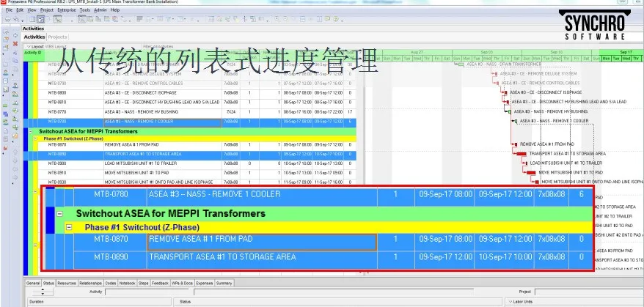
Task: Open the Summary details tab
Action: pyautogui.click(x=224, y=284)
